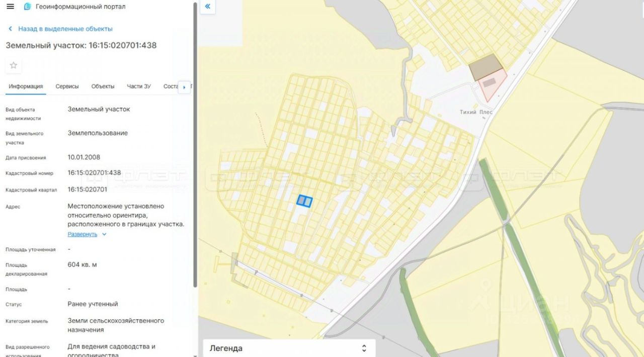The image size is (644, 357).
Task: Show more tabs with the right arrow
Action: click(184, 87)
